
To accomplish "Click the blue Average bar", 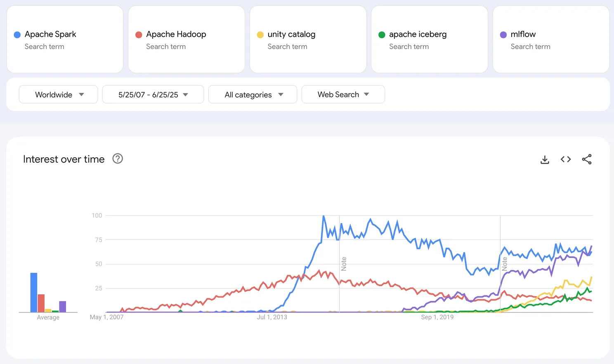I will (x=34, y=292).
